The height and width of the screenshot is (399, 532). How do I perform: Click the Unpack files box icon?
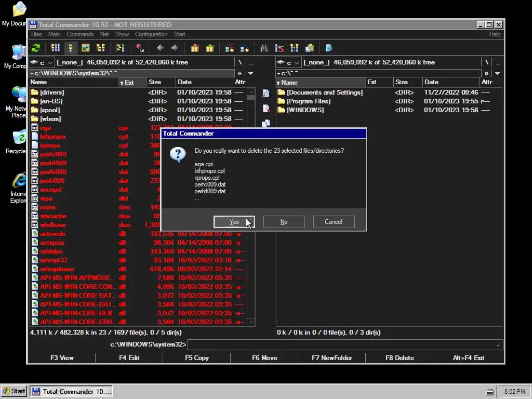pyautogui.click(x=210, y=48)
